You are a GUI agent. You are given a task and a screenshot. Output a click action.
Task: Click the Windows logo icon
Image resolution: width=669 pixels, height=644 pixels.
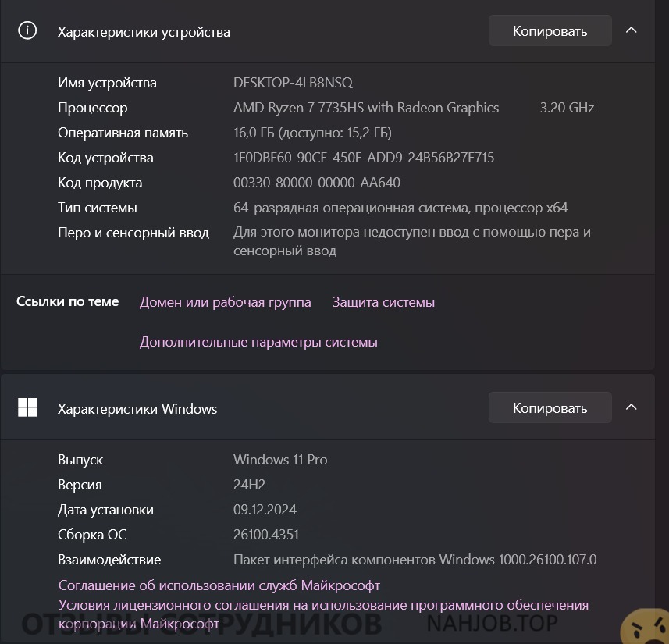pyautogui.click(x=27, y=407)
